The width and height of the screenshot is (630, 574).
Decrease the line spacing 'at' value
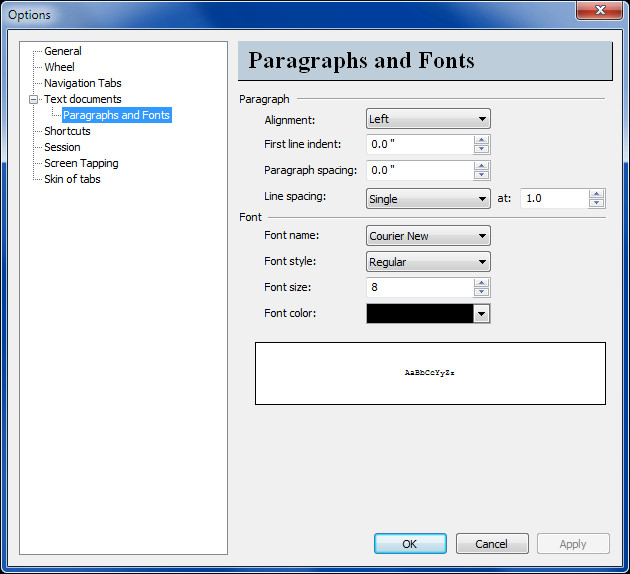coord(597,203)
